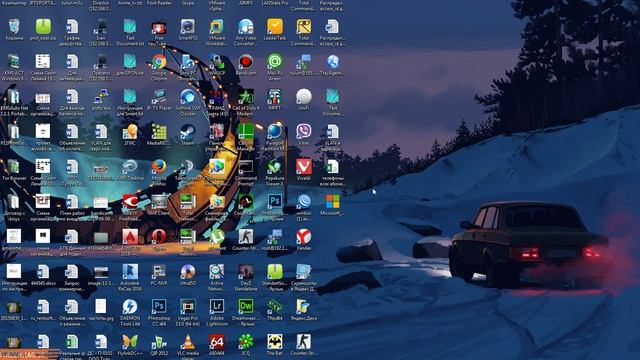Launch the SmartPSS shortcut

pos(188,27)
